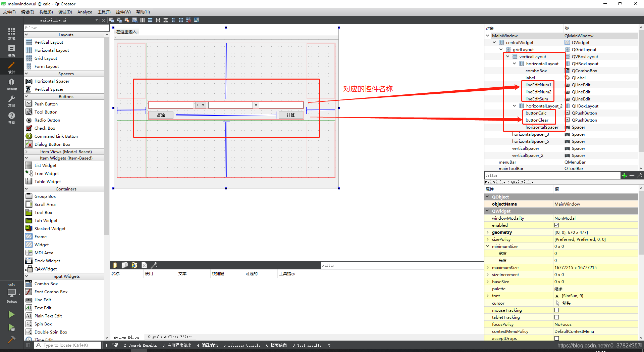Apply Lay Out Horizontally in Splitter icon
This screenshot has width=644, height=352.
pos(158,20)
